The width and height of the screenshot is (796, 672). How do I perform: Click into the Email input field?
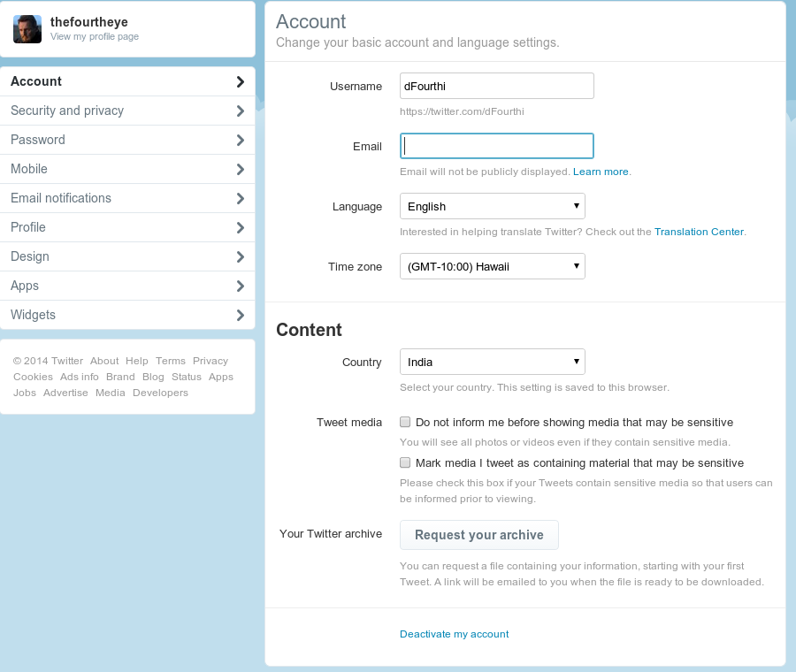(496, 146)
